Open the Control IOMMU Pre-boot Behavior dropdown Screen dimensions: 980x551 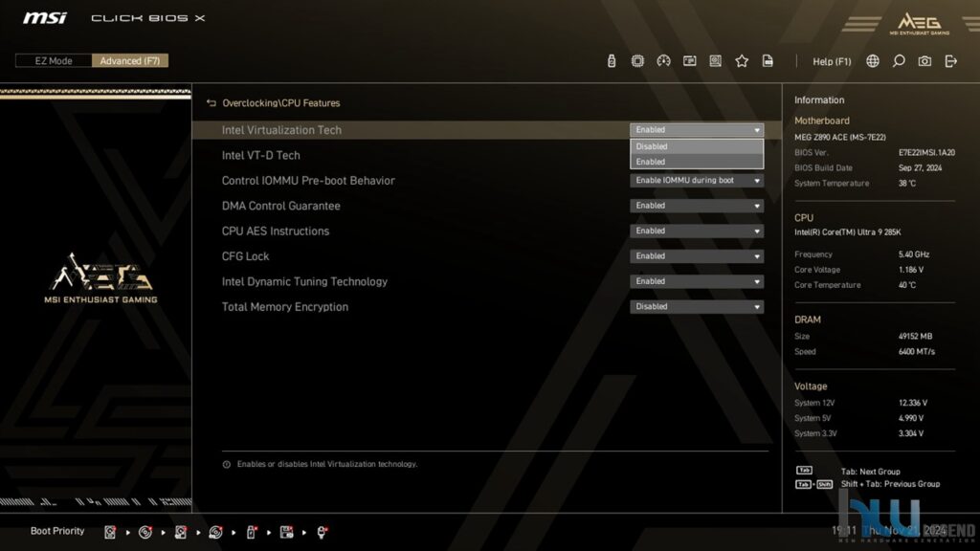pyautogui.click(x=697, y=181)
